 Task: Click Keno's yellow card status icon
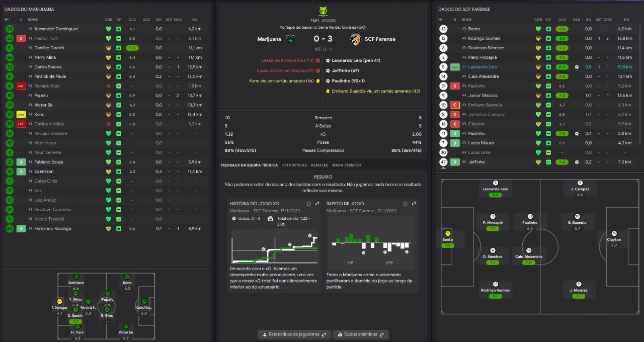pos(21,115)
